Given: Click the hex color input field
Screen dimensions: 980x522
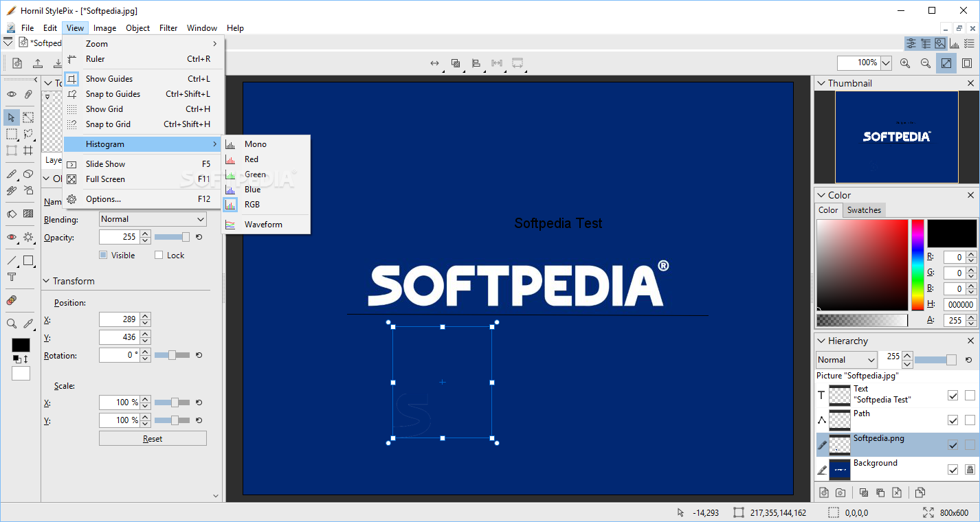Looking at the screenshot, I should (x=960, y=304).
